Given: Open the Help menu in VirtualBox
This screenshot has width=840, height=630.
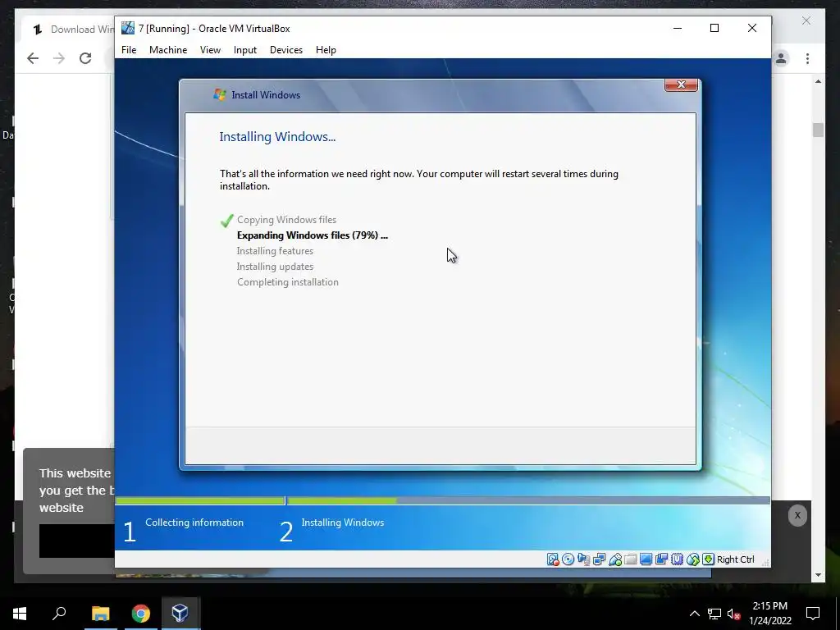Looking at the screenshot, I should [x=326, y=50].
